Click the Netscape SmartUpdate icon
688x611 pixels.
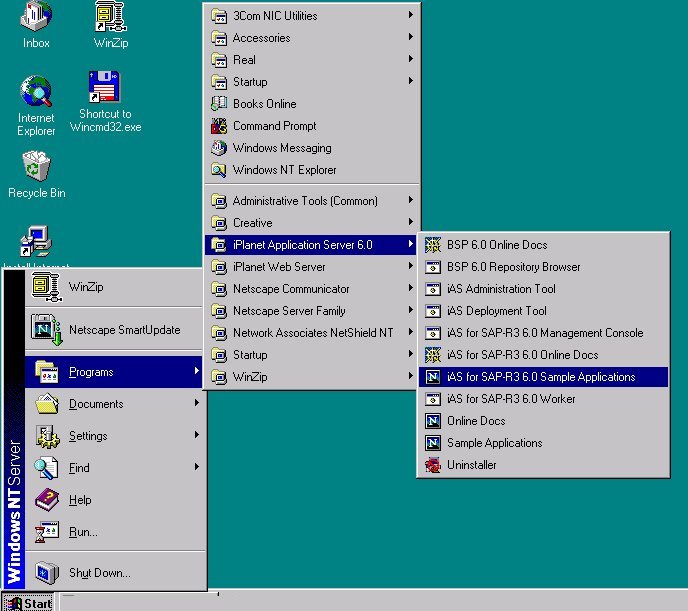46,329
